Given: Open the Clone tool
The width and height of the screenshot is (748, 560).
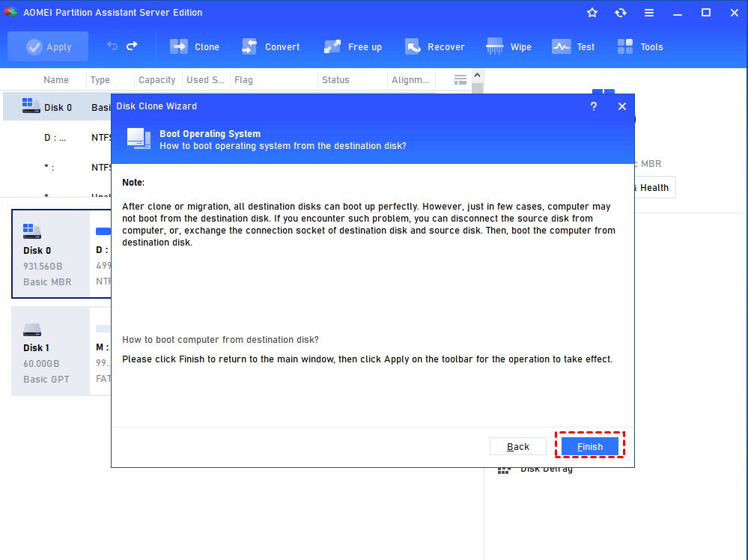Looking at the screenshot, I should pos(195,46).
